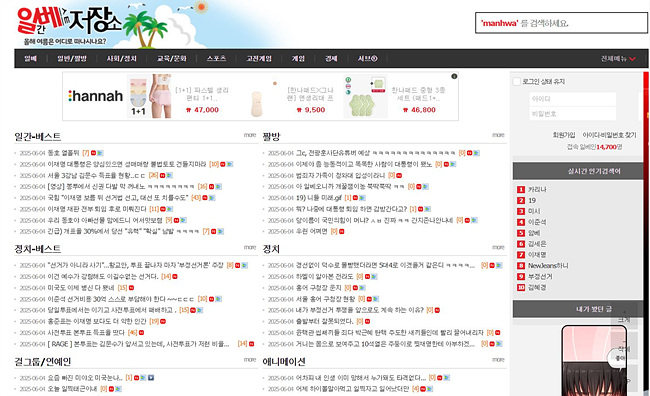Click the hannah brand logo in the ad

(x=96, y=96)
